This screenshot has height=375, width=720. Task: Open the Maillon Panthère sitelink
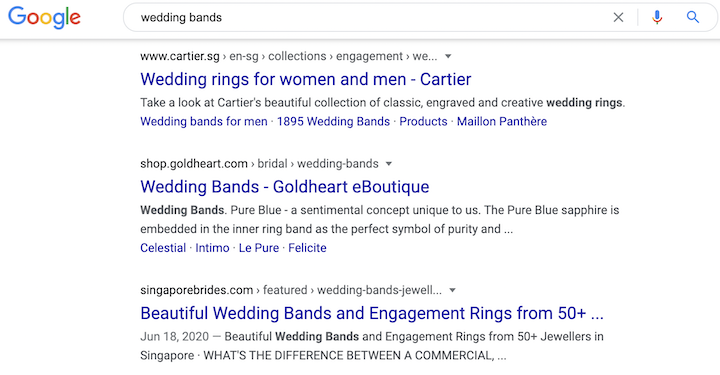[x=502, y=122]
